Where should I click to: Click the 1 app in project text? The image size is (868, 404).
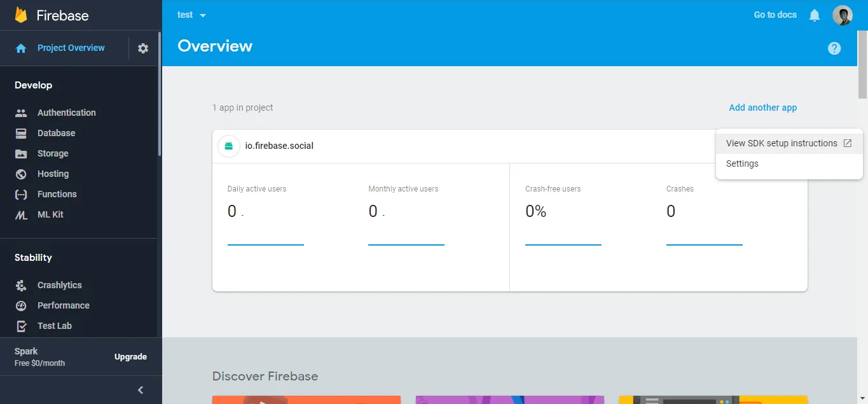242,108
